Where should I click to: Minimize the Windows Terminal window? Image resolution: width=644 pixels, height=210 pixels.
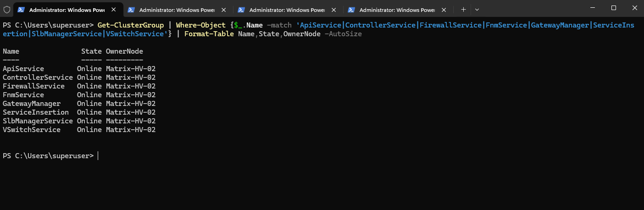click(592, 8)
